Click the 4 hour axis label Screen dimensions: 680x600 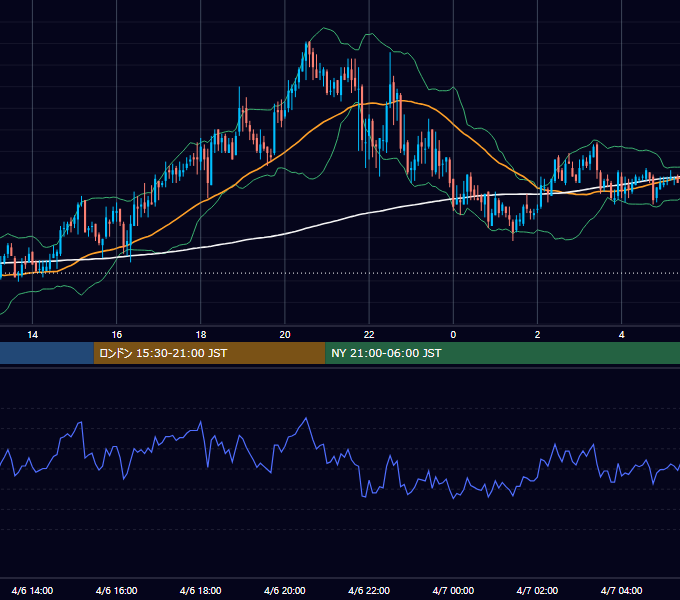621,335
